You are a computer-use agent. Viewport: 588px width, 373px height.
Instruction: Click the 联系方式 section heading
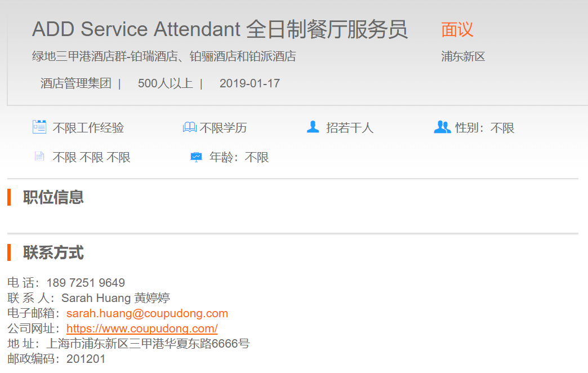point(54,252)
